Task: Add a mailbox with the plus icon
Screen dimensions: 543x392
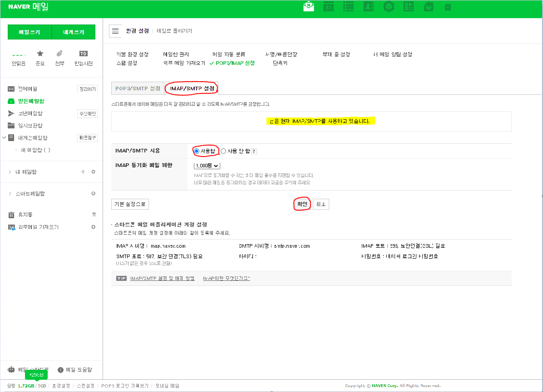Action: click(x=83, y=171)
